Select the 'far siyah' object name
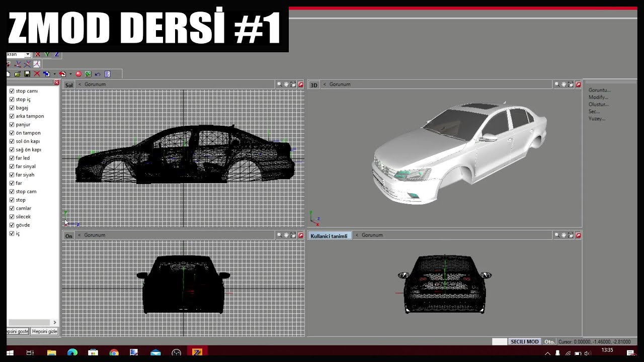 [25, 175]
